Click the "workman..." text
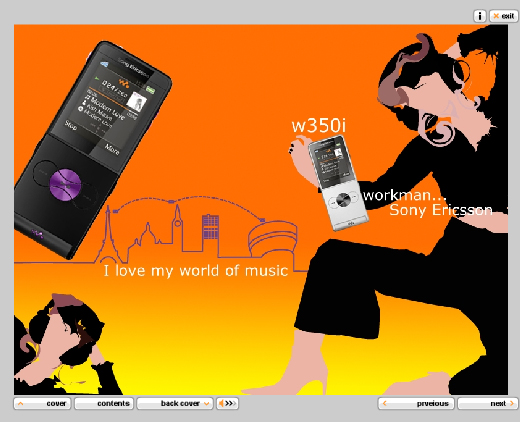Screen dimensions: 520x422 pyautogui.click(x=404, y=195)
